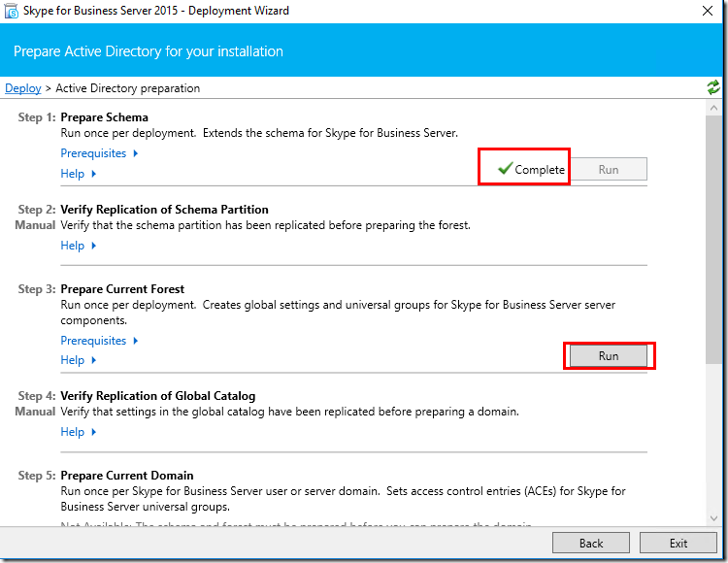Click the Prerequisites arrow icon under Step 1

136,153
